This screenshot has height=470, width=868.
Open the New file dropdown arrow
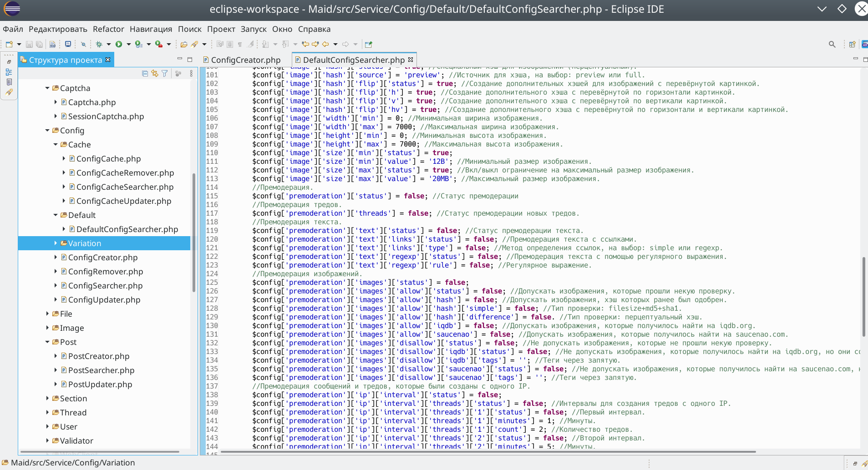pos(19,44)
